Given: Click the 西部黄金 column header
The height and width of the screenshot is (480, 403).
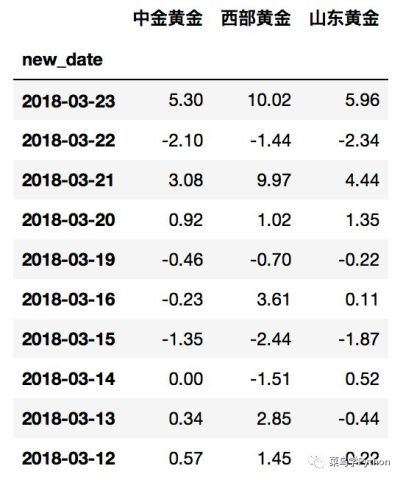Looking at the screenshot, I should 256,18.
